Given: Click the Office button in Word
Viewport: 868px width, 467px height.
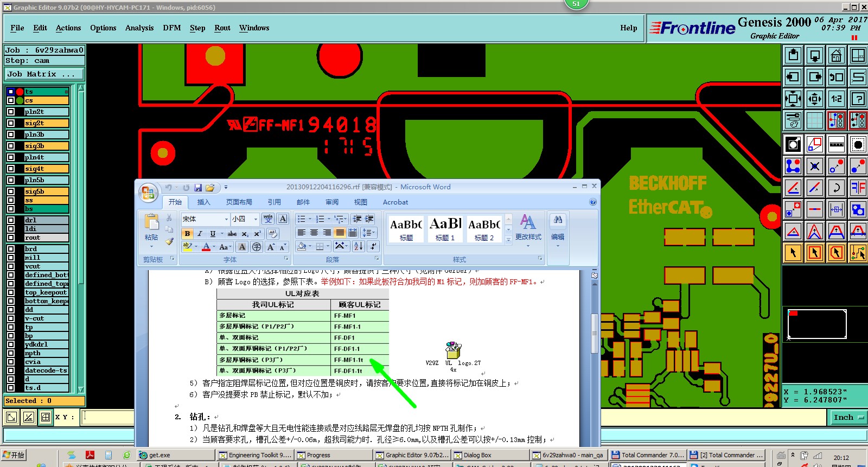Looking at the screenshot, I should point(148,193).
